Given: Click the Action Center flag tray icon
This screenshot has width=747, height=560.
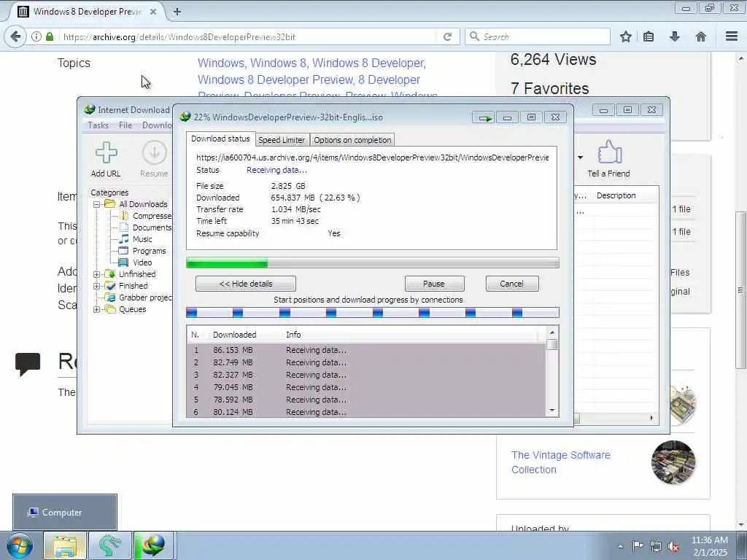Looking at the screenshot, I should (638, 546).
